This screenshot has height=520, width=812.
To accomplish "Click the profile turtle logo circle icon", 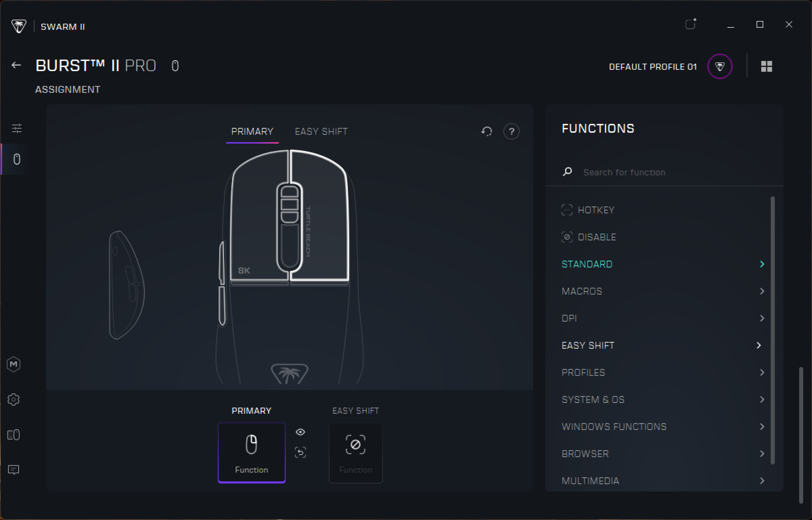I will click(720, 66).
